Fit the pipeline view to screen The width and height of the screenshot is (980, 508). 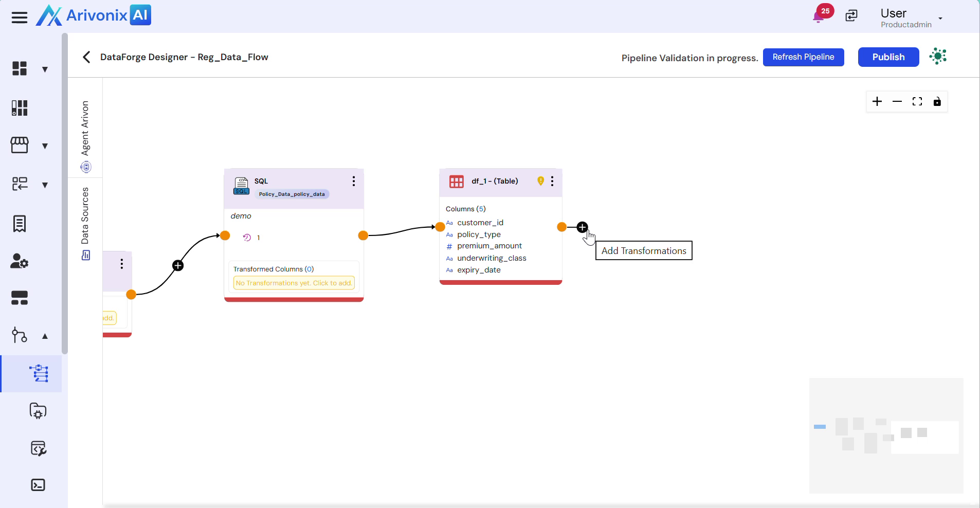point(917,102)
